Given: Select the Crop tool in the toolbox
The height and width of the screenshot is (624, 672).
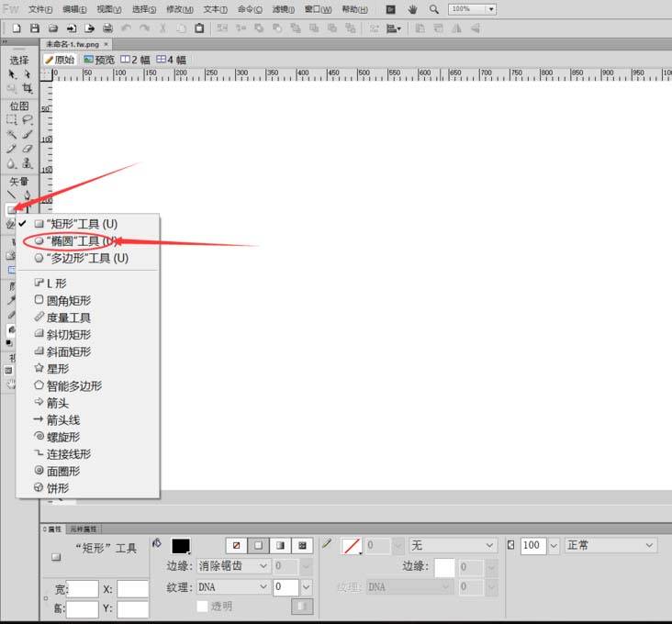Looking at the screenshot, I should [x=28, y=89].
